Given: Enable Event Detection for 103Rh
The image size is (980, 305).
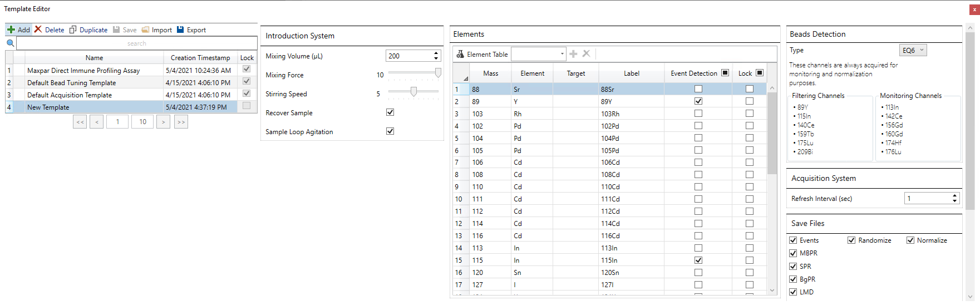Looking at the screenshot, I should (x=698, y=114).
